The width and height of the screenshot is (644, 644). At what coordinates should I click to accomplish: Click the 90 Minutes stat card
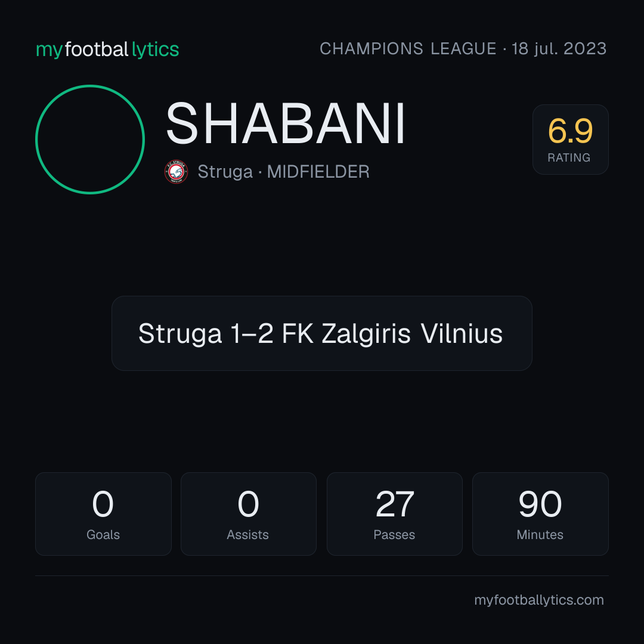[540, 514]
